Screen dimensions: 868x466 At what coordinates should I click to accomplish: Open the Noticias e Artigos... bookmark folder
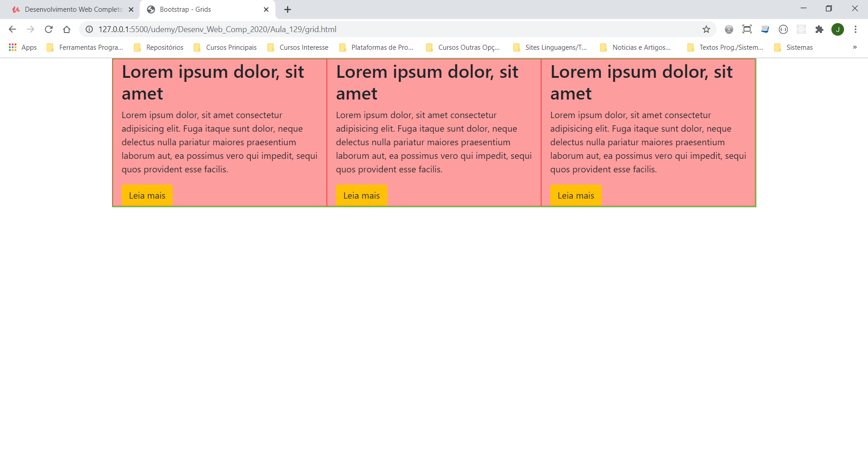636,48
